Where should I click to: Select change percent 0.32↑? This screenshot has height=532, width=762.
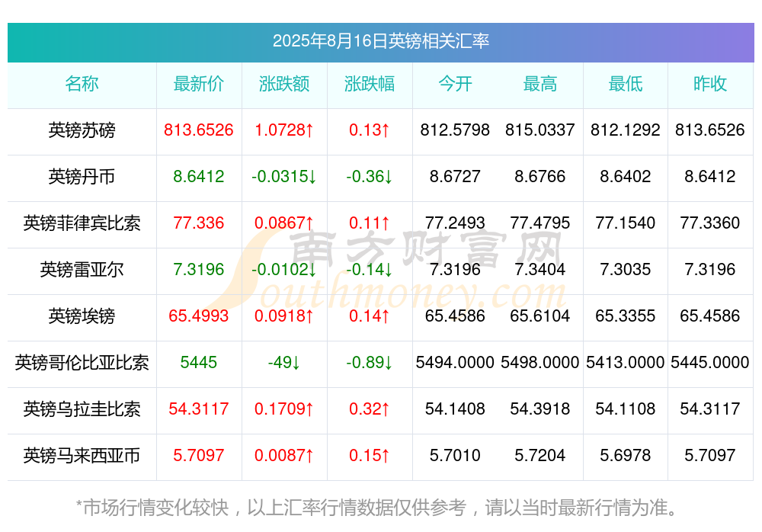[x=370, y=409]
